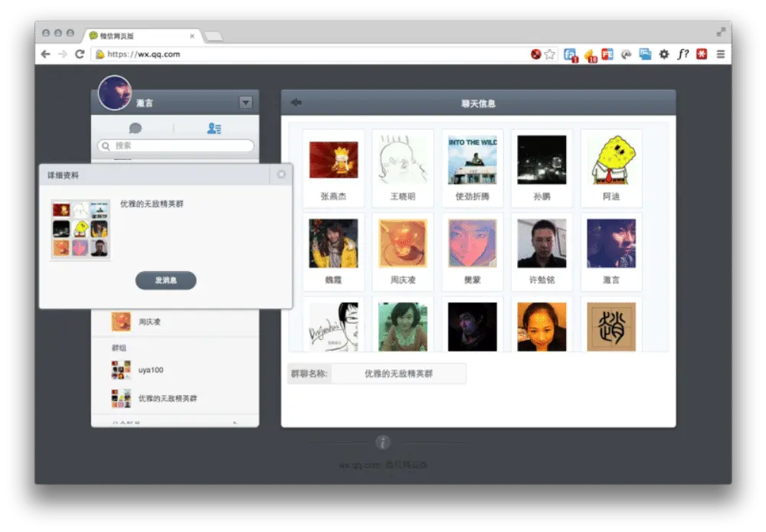Click the 阿迪 SpongeBob avatar
This screenshot has width=766, height=532.
(611, 160)
